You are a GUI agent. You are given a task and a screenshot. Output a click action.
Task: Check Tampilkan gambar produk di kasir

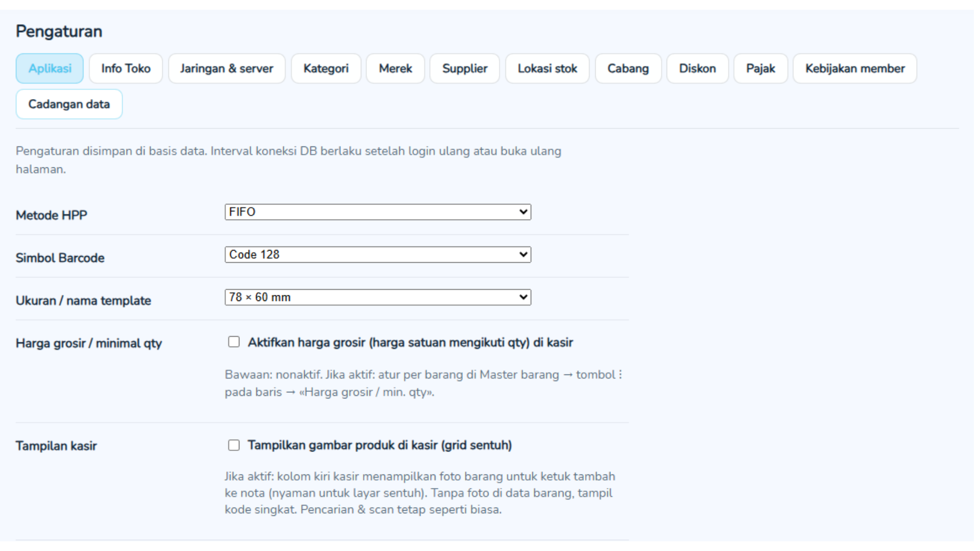pos(234,445)
